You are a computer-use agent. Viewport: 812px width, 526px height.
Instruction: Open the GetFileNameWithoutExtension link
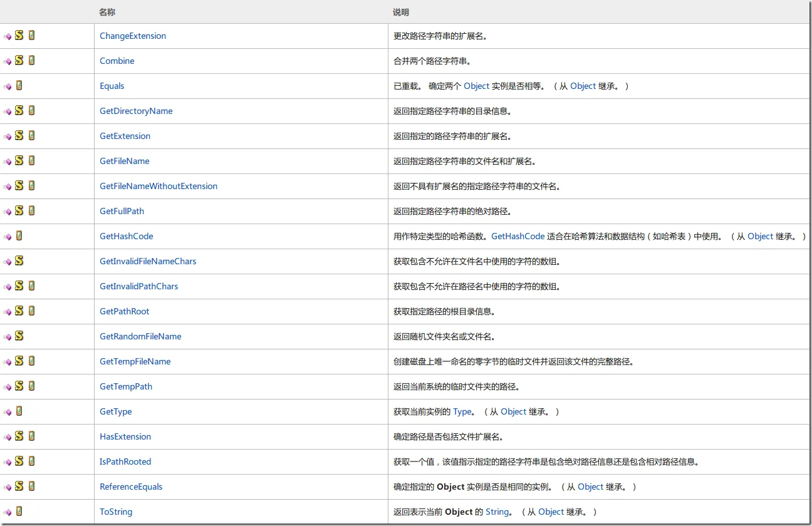tap(159, 186)
